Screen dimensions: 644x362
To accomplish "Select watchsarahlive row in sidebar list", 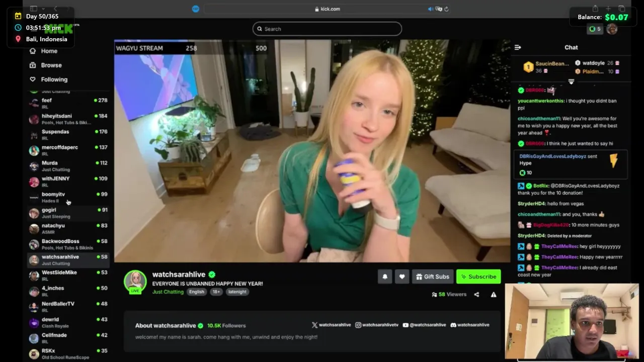I will (x=68, y=259).
